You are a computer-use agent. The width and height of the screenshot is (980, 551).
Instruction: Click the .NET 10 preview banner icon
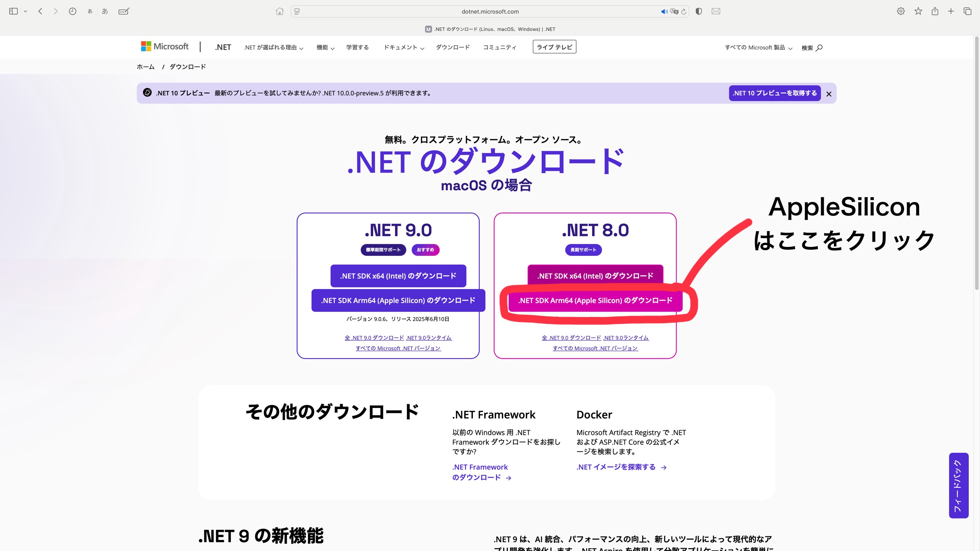(147, 92)
